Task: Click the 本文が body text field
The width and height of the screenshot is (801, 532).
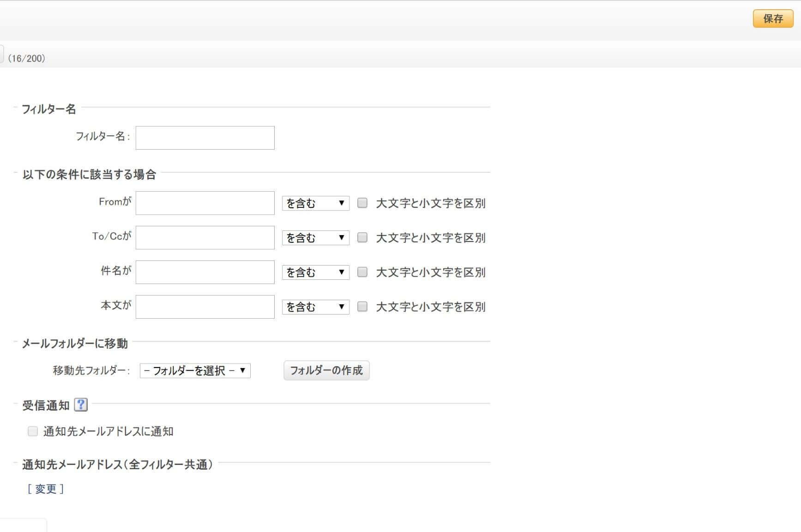Action: [205, 307]
